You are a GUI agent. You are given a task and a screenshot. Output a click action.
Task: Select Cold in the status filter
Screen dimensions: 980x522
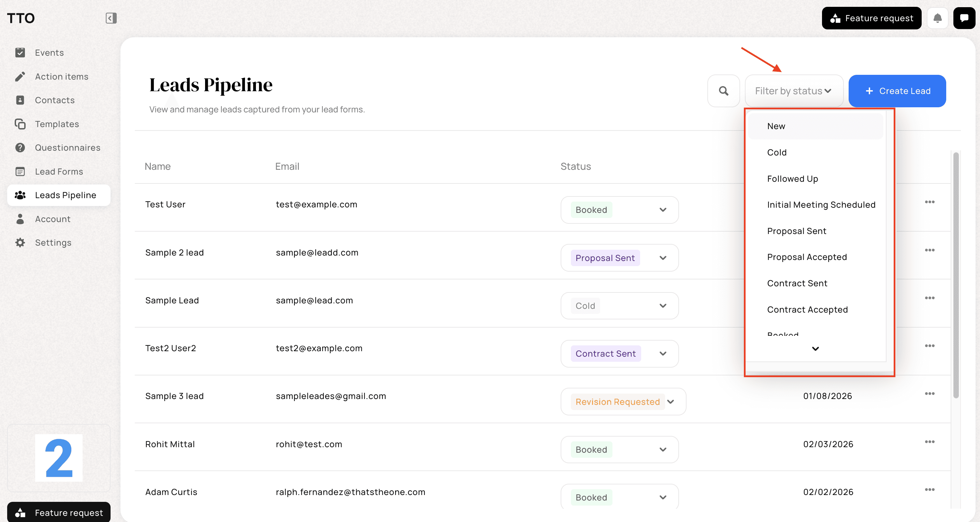click(x=777, y=152)
